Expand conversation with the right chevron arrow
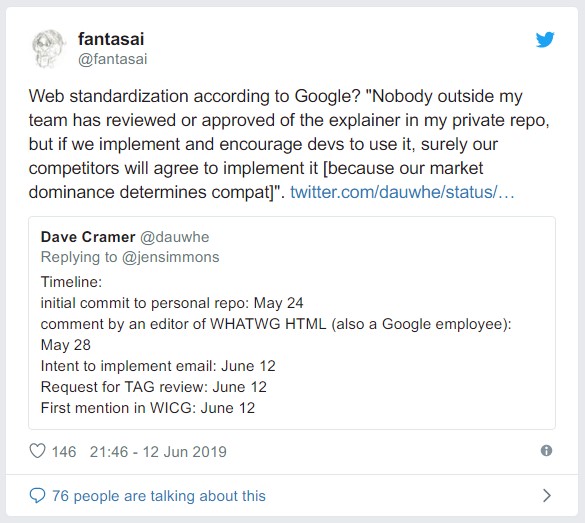Viewport: 585px width, 523px height. [x=547, y=495]
